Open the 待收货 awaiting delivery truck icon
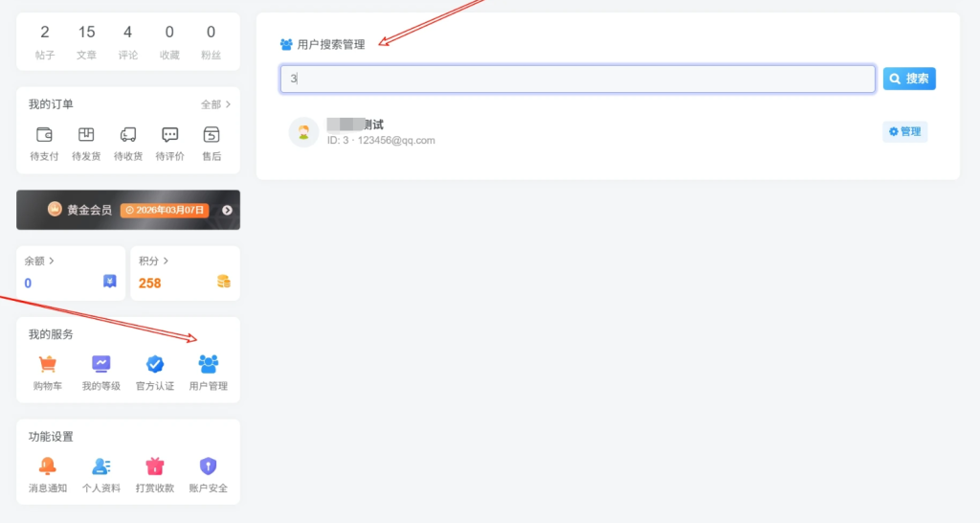The width and height of the screenshot is (980, 523). (128, 134)
